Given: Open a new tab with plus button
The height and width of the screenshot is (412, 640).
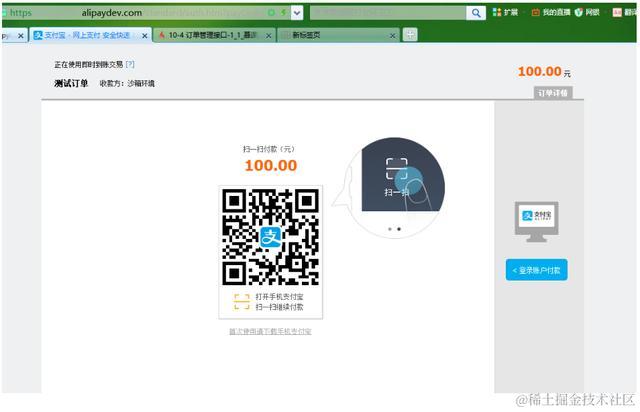Looking at the screenshot, I should pos(410,35).
